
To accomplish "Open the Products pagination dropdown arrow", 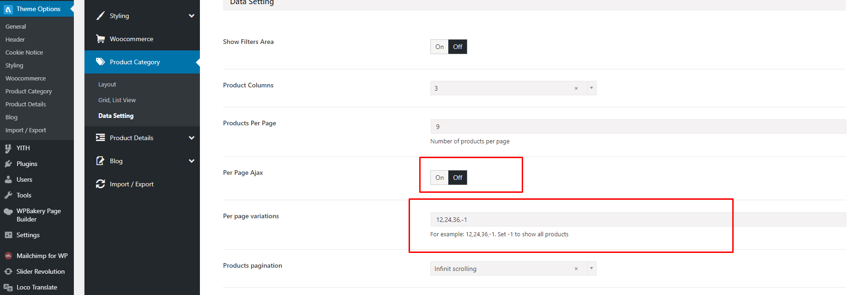I will pos(591,268).
